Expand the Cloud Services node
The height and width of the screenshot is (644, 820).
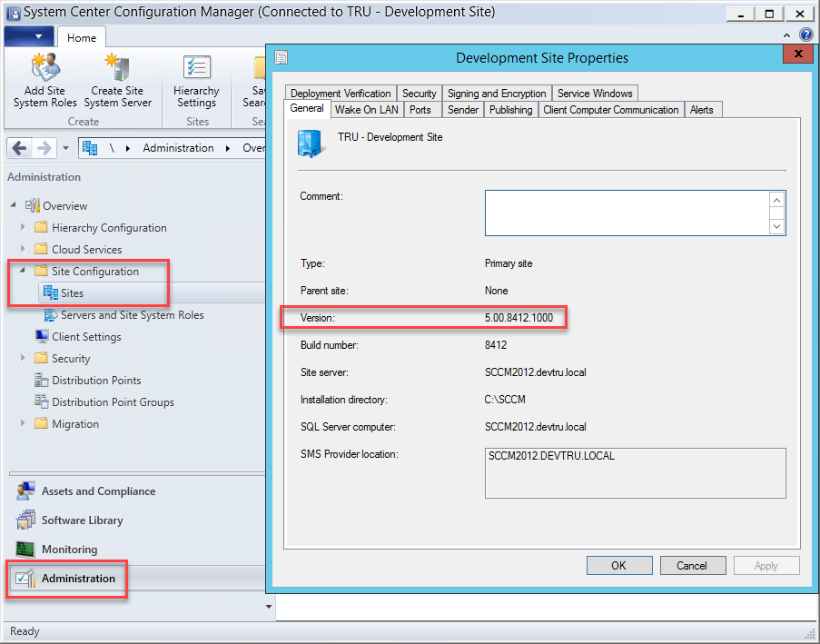23,249
